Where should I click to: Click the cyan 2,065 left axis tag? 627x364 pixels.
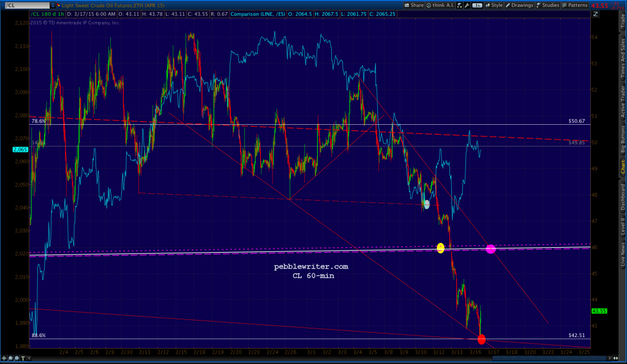pos(20,149)
